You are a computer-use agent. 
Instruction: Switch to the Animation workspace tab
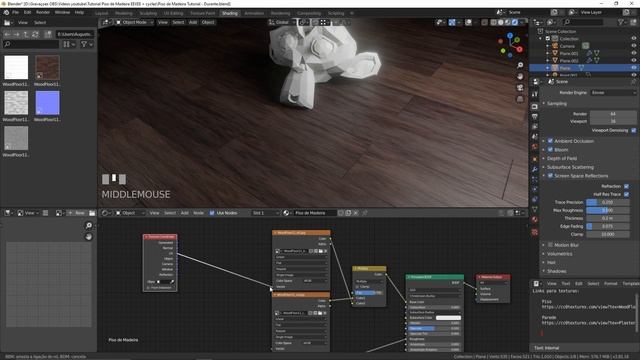coord(254,13)
